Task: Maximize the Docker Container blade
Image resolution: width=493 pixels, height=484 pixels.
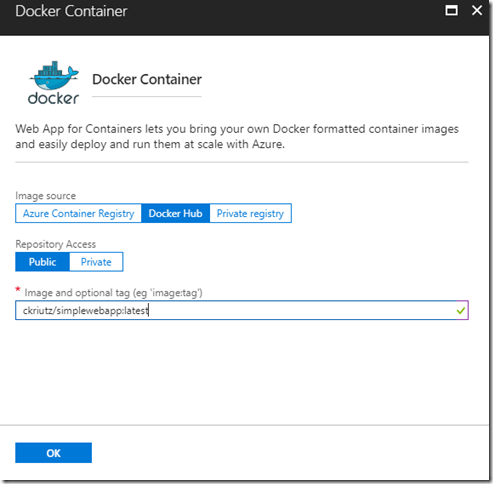Action: (451, 10)
